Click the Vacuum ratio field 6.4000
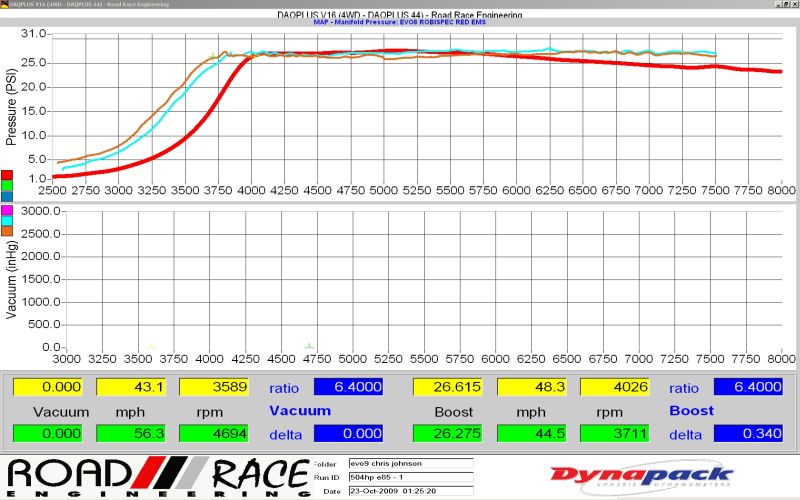 (348, 387)
